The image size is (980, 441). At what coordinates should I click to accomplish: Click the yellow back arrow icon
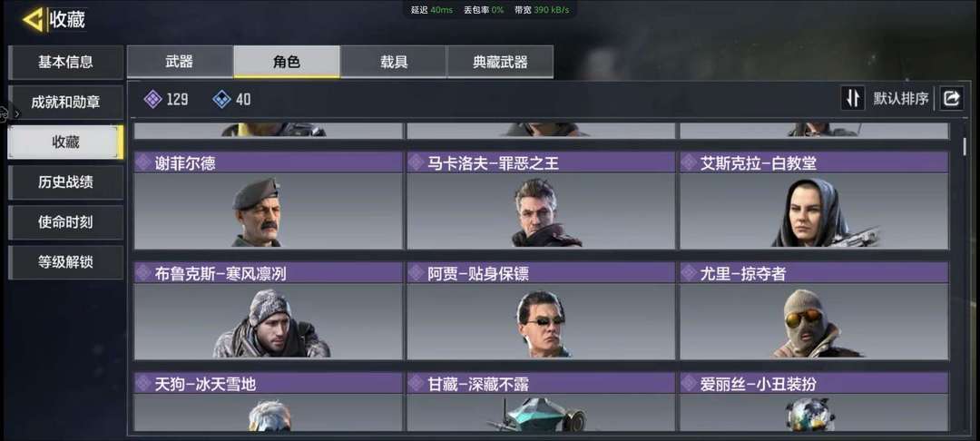tap(32, 20)
